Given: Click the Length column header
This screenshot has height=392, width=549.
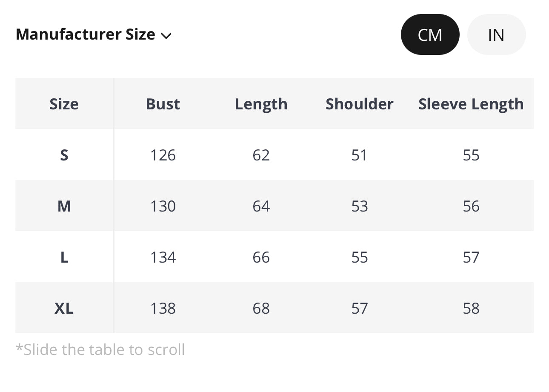Looking at the screenshot, I should pyautogui.click(x=261, y=104).
